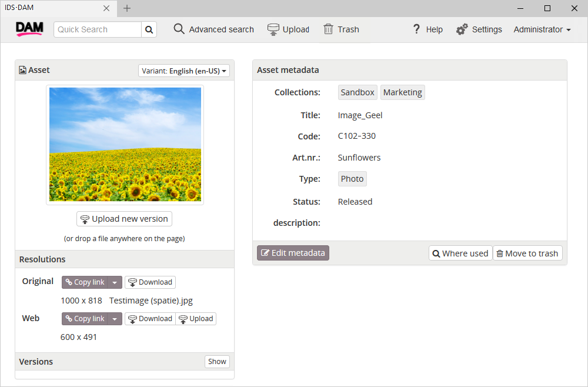Open Settings
This screenshot has width=588, height=387.
click(479, 29)
